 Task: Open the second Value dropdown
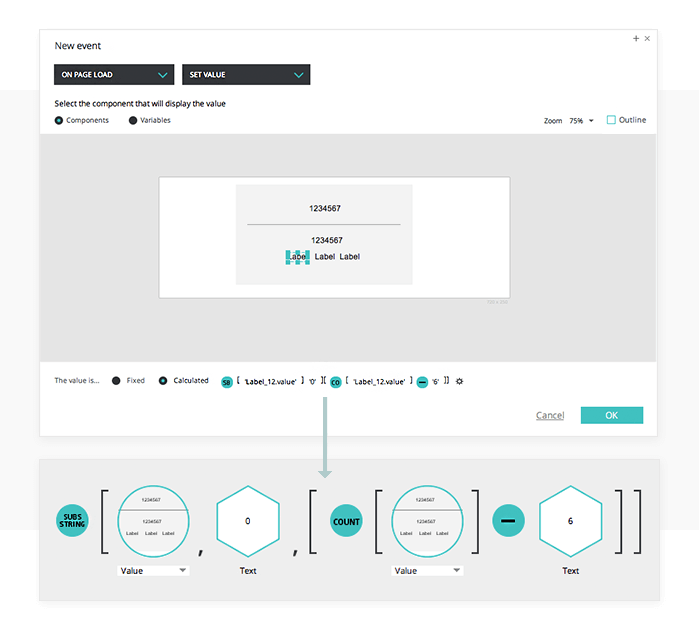point(427,571)
